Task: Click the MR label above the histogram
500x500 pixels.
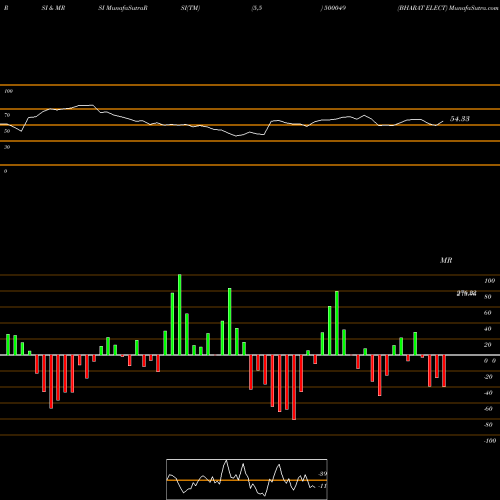Action: point(446,260)
